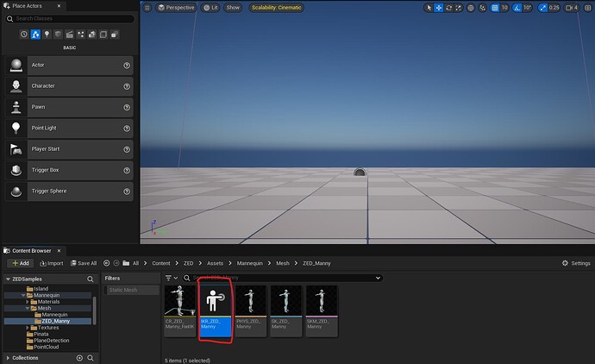Toggle rotation angle snapping
The height and width of the screenshot is (364, 595).
pos(517,8)
